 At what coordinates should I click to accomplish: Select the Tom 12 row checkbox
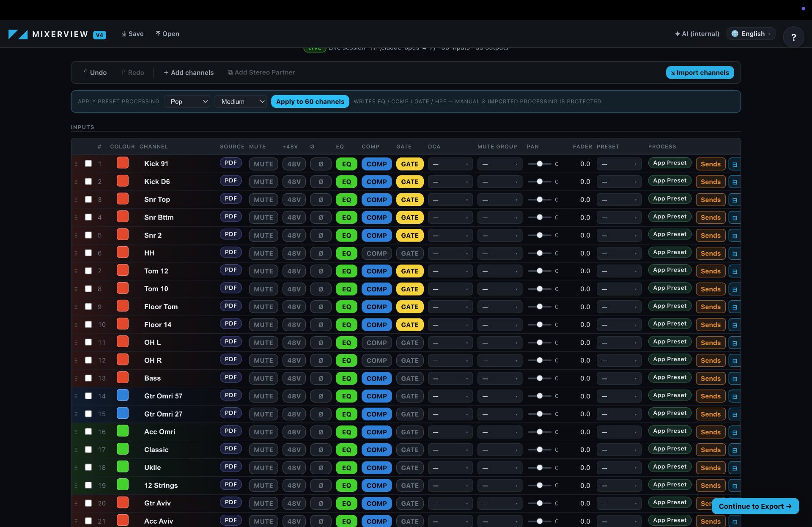tap(88, 271)
